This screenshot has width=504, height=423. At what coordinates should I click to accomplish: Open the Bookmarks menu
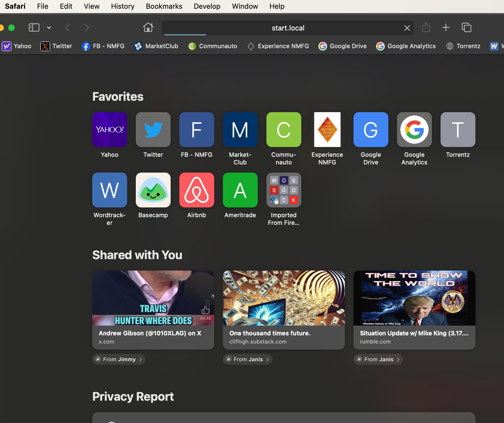164,6
